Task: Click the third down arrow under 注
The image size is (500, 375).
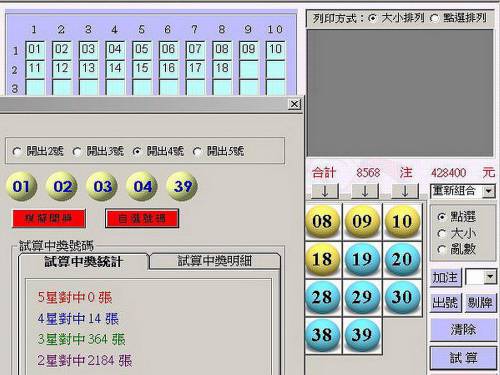Action: point(405,191)
